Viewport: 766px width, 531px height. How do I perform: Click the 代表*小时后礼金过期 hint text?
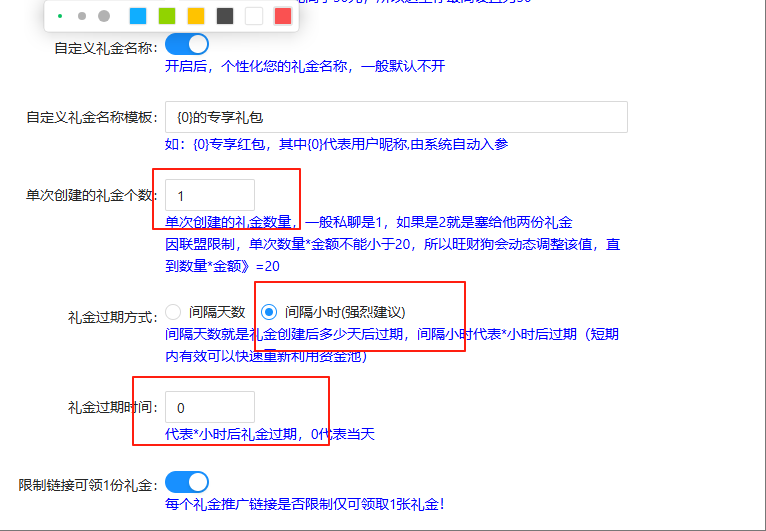coord(270,434)
